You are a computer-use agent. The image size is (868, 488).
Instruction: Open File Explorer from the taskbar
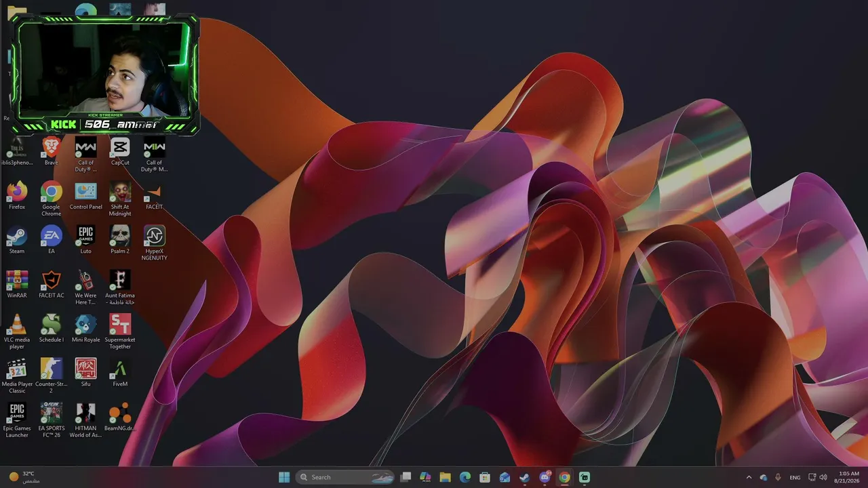pos(445,477)
